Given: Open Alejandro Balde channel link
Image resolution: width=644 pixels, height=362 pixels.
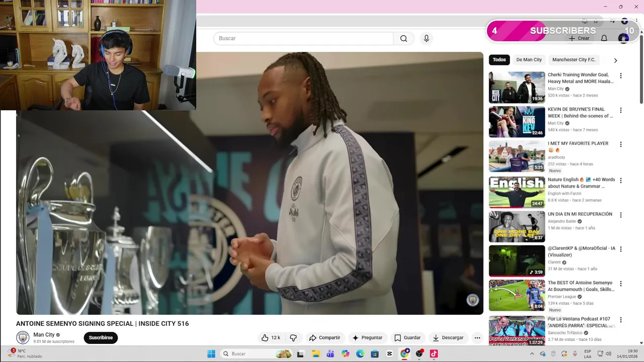Looking at the screenshot, I should 562,221.
